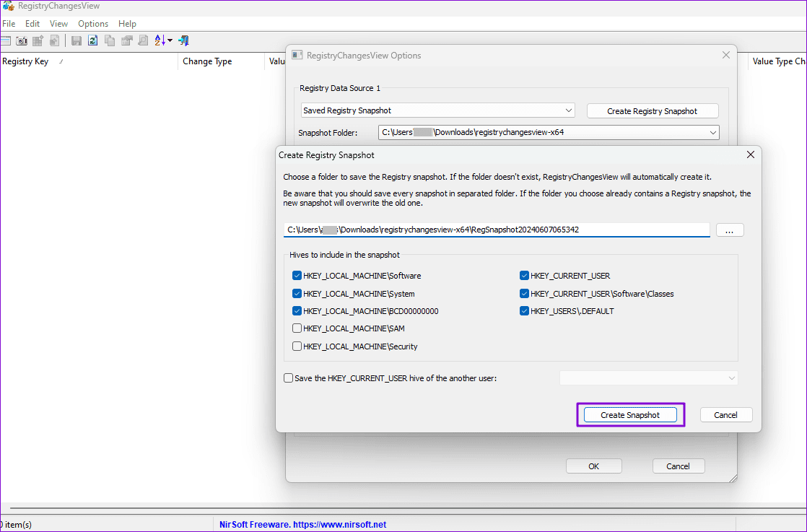Enable saving another user's HKEY_CURRENT_USER hive
Screen dimensions: 807x532
coord(288,378)
